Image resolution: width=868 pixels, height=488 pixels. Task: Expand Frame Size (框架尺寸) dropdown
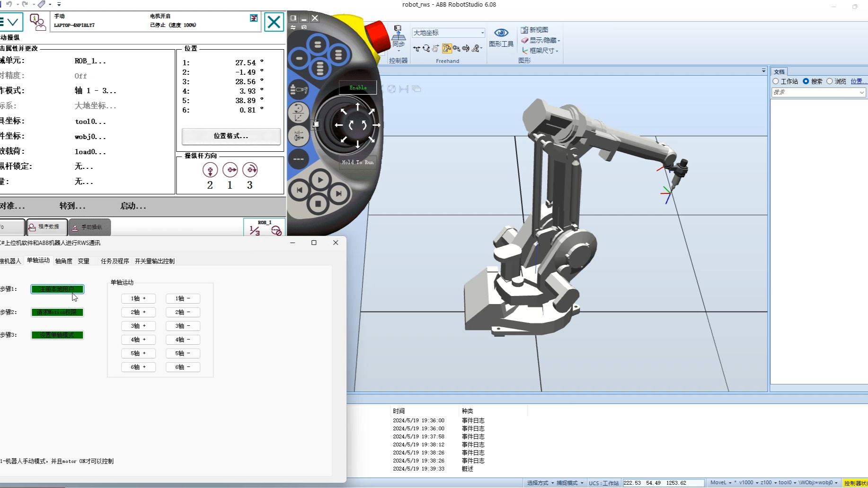coord(540,51)
